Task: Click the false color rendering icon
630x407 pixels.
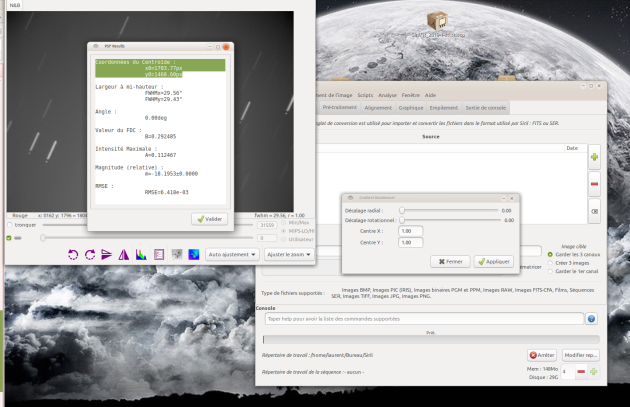Action: click(193, 255)
